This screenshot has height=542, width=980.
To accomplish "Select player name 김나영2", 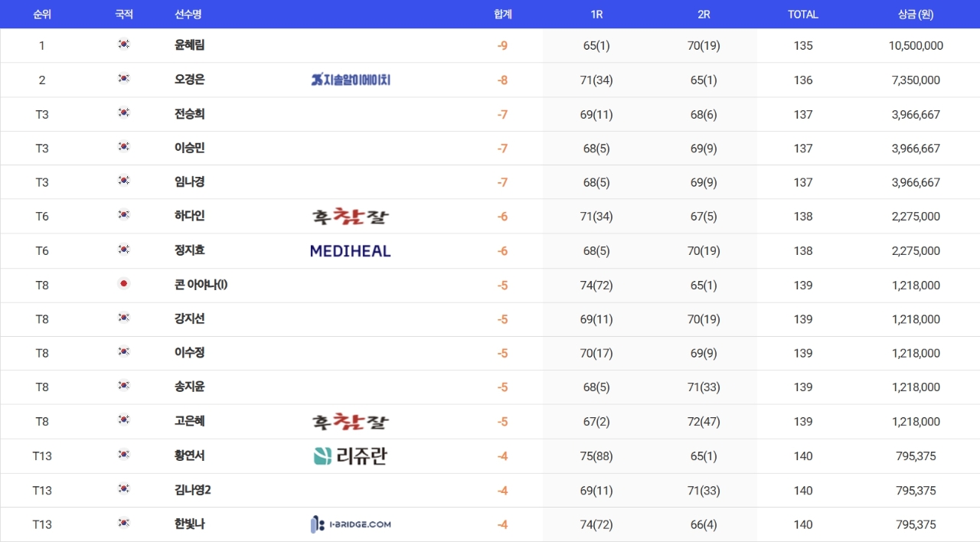I will click(193, 490).
